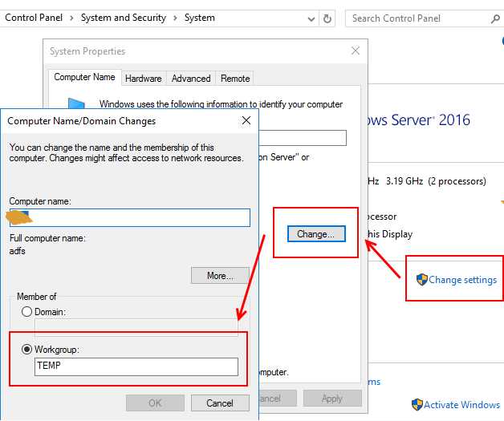Click the full computer name 'adfs'
Image resolution: width=504 pixels, height=421 pixels.
[x=18, y=251]
